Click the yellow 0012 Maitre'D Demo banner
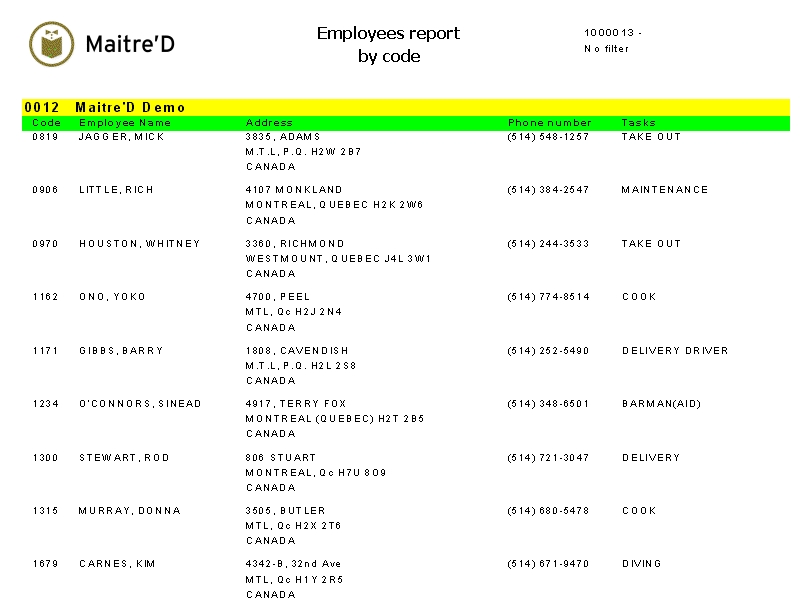 [x=405, y=107]
